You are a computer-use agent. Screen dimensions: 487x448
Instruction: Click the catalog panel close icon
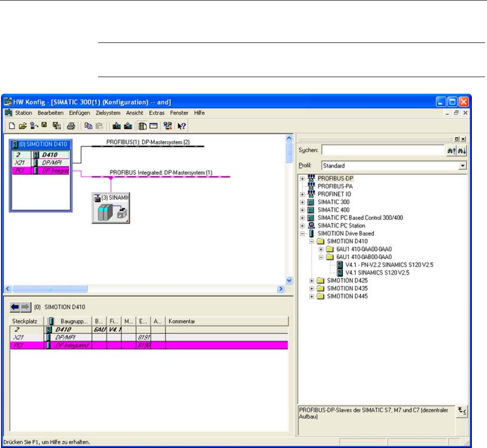click(x=463, y=139)
